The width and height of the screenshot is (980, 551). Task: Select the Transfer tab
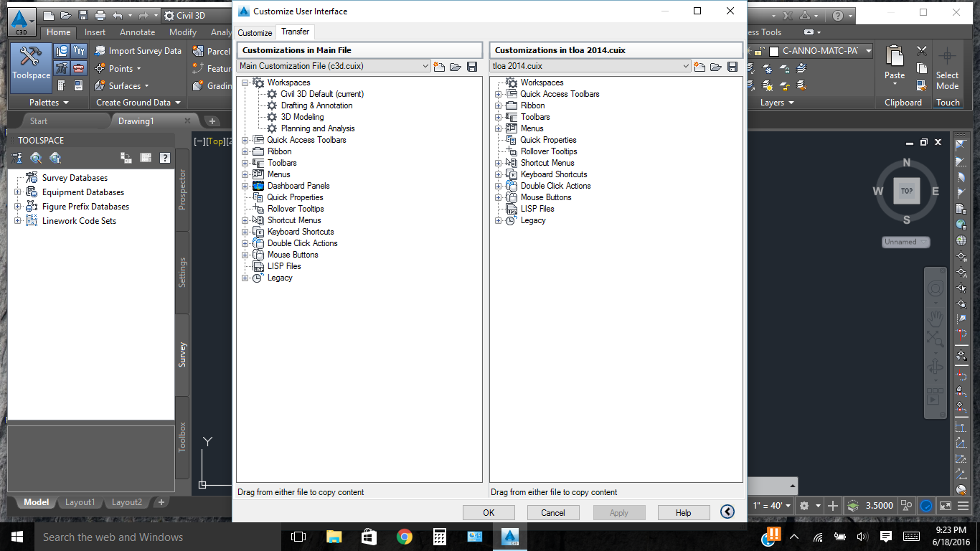click(x=295, y=32)
